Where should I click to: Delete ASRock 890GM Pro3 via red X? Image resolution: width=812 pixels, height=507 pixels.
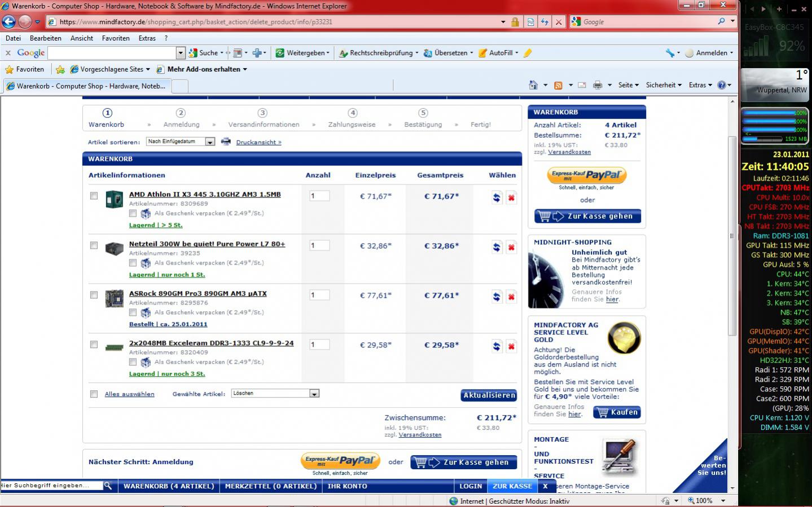click(511, 297)
